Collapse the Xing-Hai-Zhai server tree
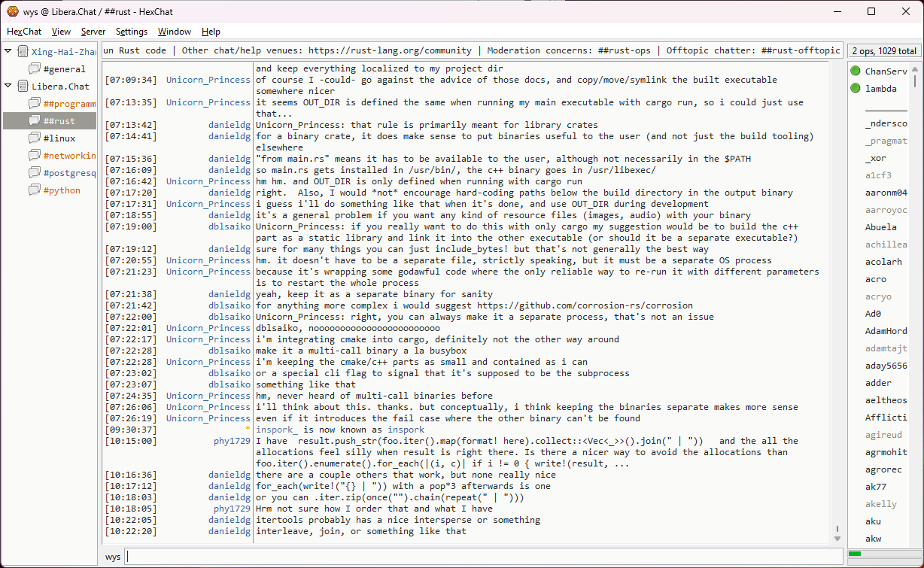The width and height of the screenshot is (924, 568). (x=8, y=51)
